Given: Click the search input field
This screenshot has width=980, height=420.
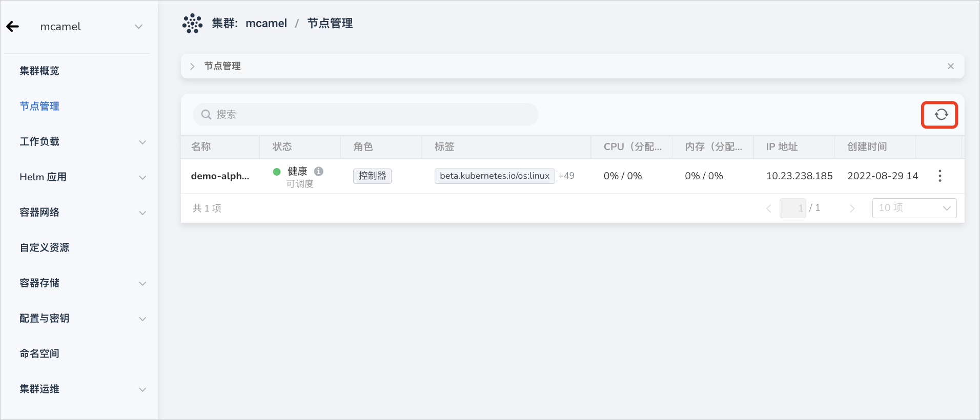Looking at the screenshot, I should [365, 115].
